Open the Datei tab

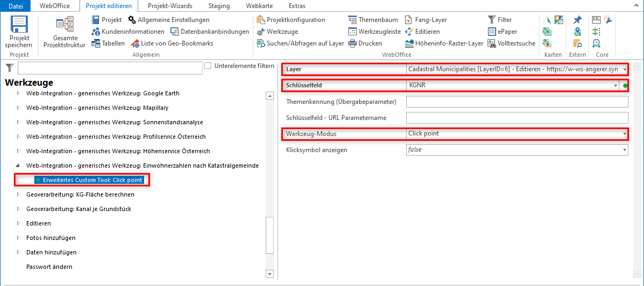click(16, 6)
